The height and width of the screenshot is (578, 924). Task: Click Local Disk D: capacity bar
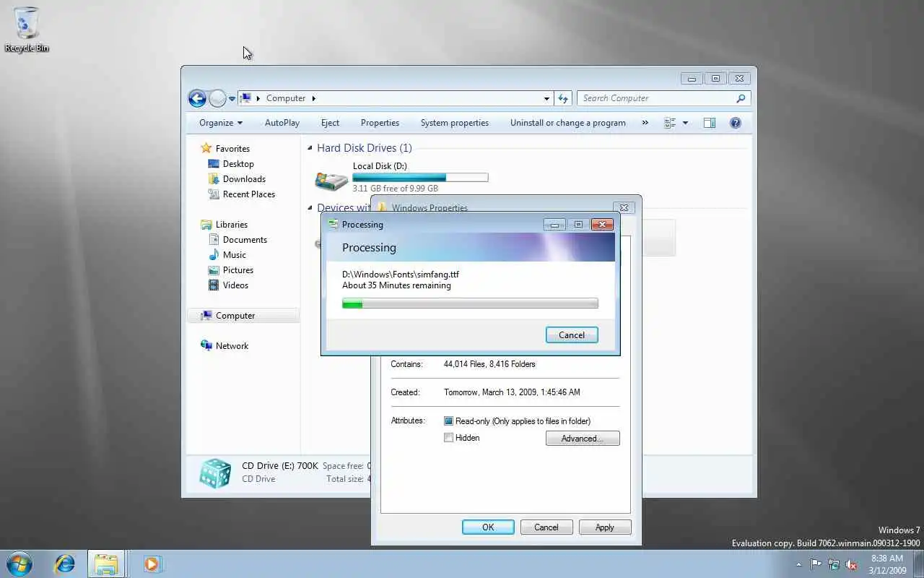tap(420, 177)
